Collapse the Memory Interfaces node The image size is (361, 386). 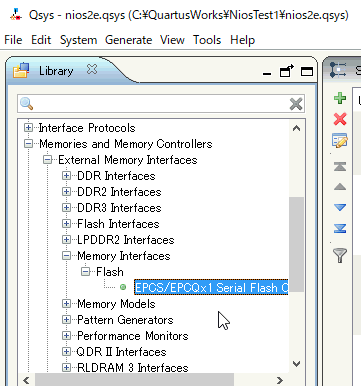[x=66, y=256]
